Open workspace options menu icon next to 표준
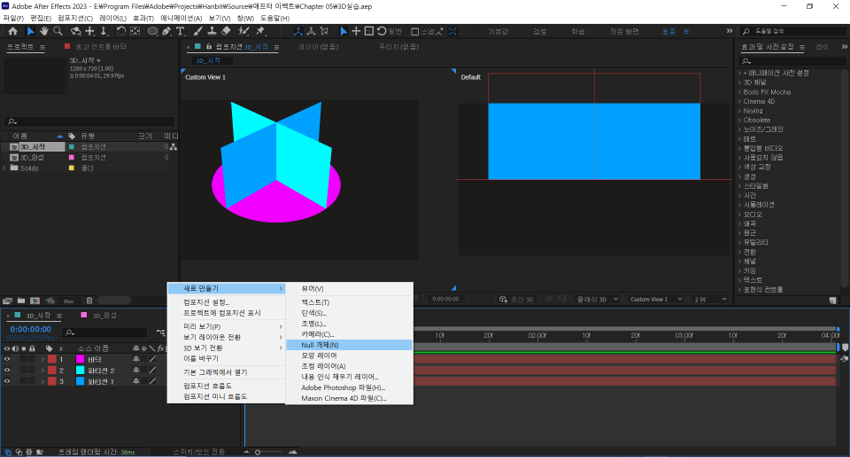The height and width of the screenshot is (457, 850). click(x=686, y=31)
